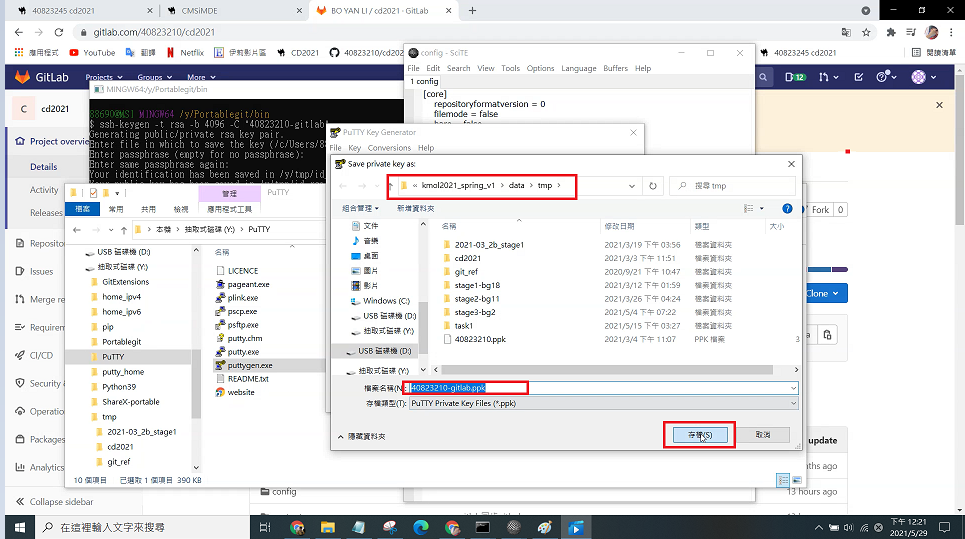The image size is (965, 539).
Task: Select the task1 folder
Action: [x=463, y=325]
